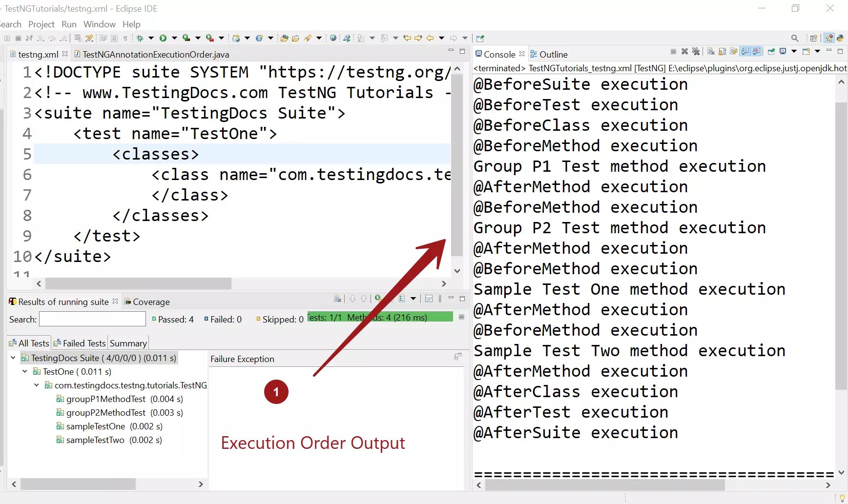
Task: Open the Summary tab
Action: coord(128,343)
